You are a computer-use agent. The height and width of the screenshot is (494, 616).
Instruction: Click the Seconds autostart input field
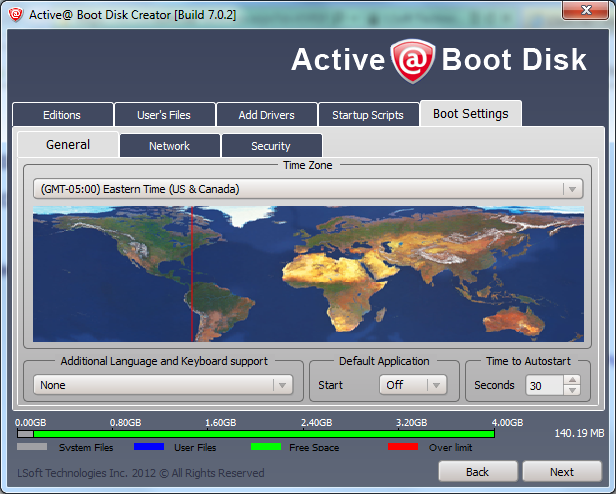544,385
